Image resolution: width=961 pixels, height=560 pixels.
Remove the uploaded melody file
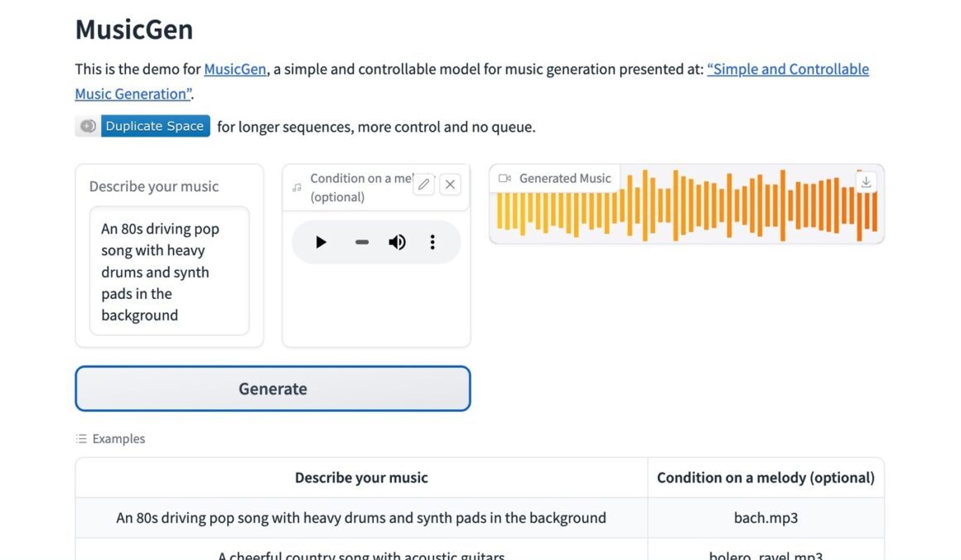coord(451,185)
